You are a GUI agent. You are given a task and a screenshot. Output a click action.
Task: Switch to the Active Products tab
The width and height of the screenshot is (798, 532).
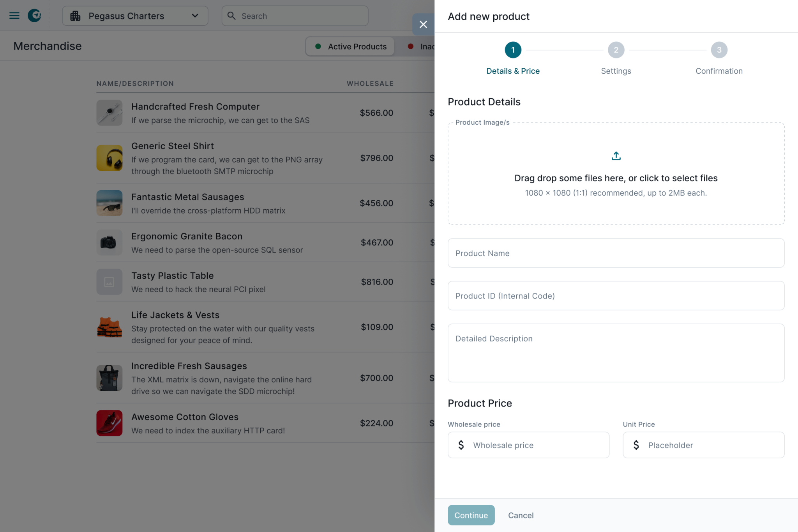point(350,46)
